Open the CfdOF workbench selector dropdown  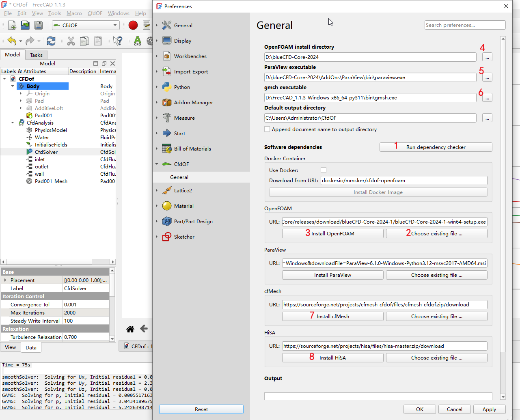(x=86, y=25)
